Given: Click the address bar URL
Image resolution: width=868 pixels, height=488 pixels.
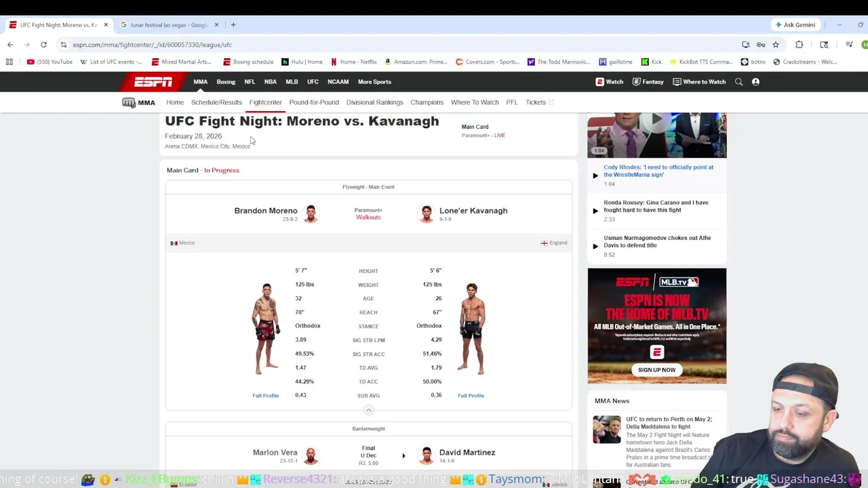Looking at the screenshot, I should [153, 45].
